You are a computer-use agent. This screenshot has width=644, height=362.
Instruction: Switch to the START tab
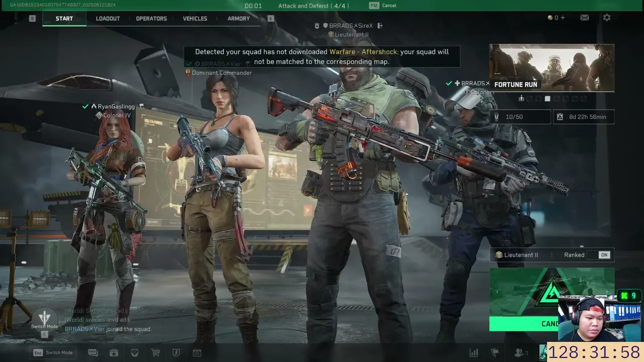click(x=64, y=19)
